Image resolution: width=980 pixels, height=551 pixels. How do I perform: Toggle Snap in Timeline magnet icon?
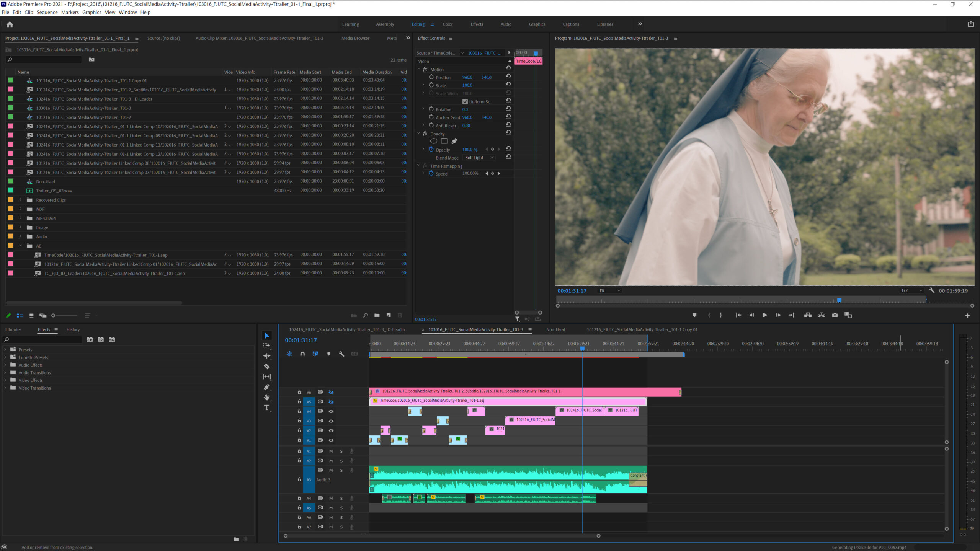click(302, 354)
